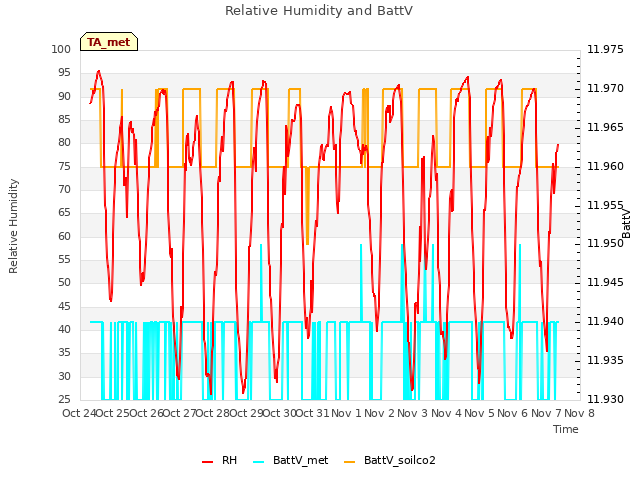Click the orange BattV_soilco2 legend color marker
640x480 pixels.
(x=349, y=462)
